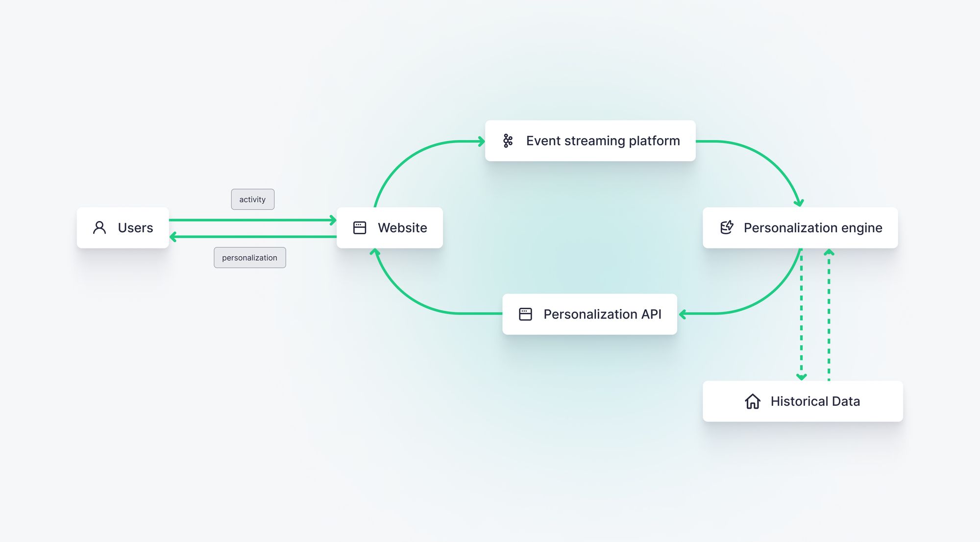This screenshot has height=542, width=980.
Task: Click the Event streaming platform Kafka icon
Action: 508,141
